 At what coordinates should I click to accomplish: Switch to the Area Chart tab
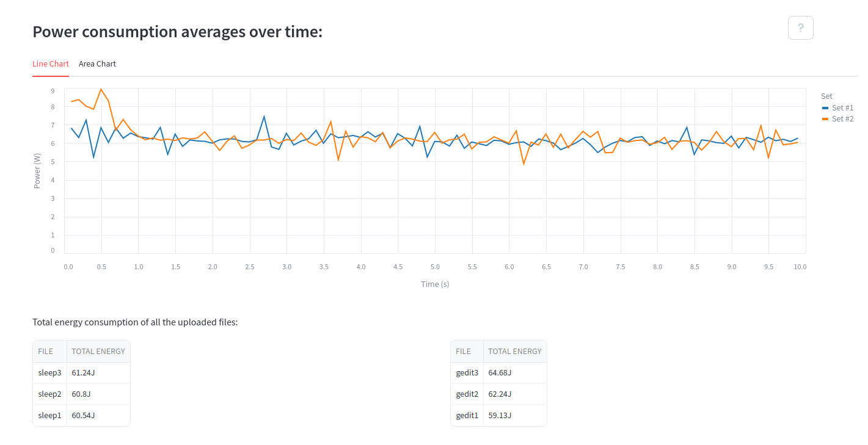pyautogui.click(x=97, y=63)
